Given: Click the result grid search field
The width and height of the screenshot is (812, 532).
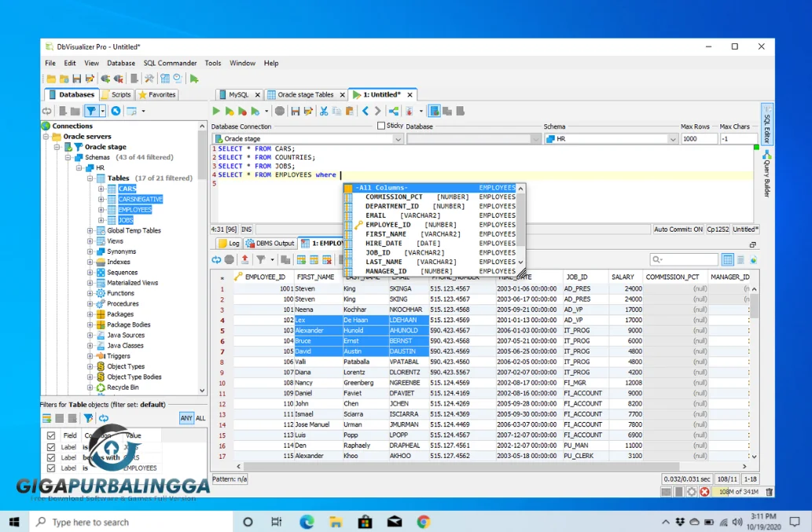Looking at the screenshot, I should [684, 259].
